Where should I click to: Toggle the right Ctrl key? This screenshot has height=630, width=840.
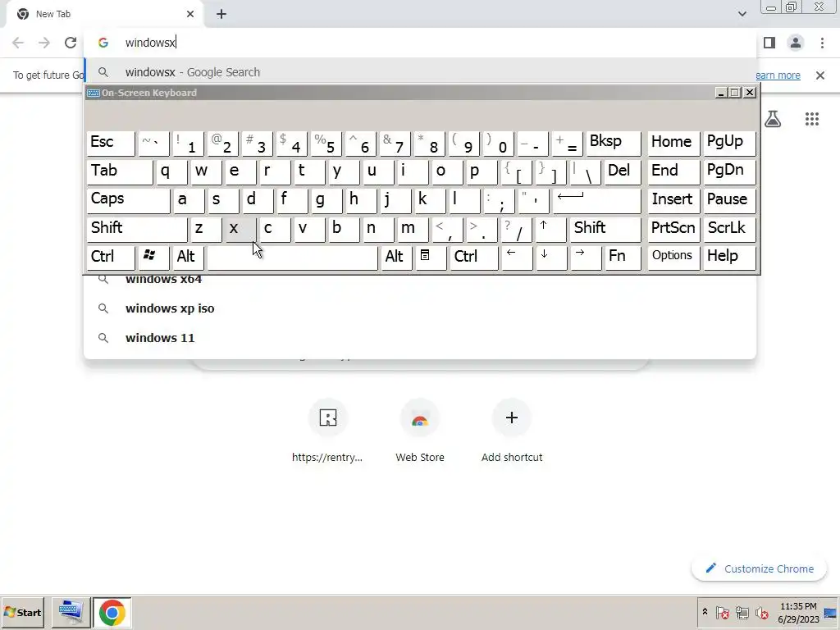click(x=474, y=258)
